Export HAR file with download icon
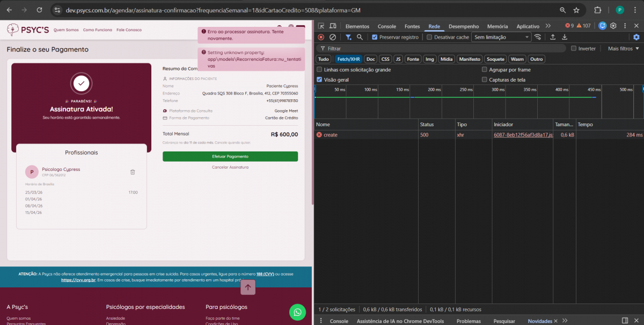Image resolution: width=644 pixels, height=325 pixels. click(565, 37)
